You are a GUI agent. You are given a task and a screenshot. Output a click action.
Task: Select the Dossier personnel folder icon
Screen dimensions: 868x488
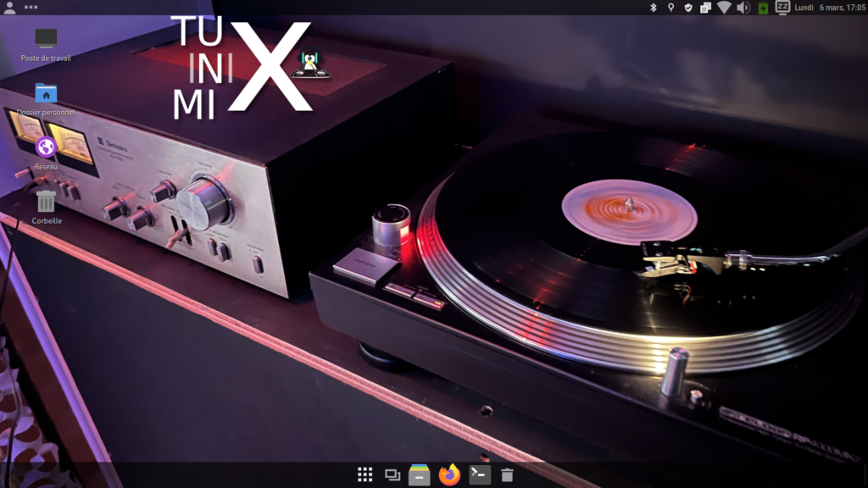point(46,93)
